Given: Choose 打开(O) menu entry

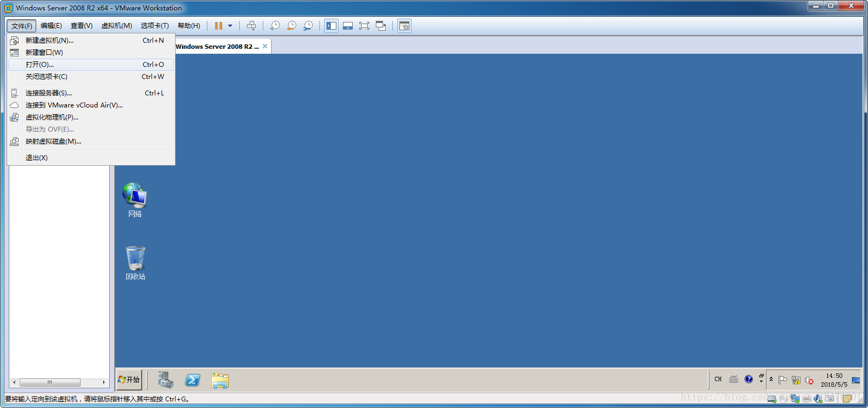Looking at the screenshot, I should 91,65.
